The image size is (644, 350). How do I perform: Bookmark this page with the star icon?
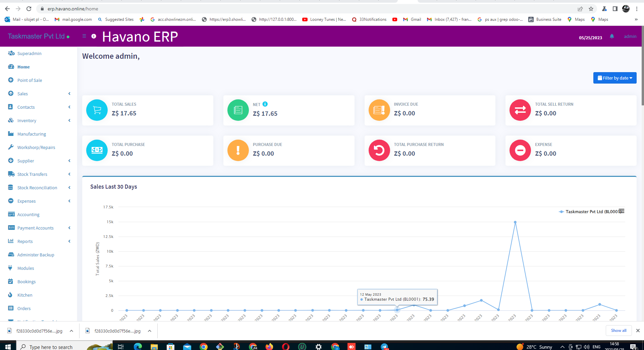pos(591,9)
